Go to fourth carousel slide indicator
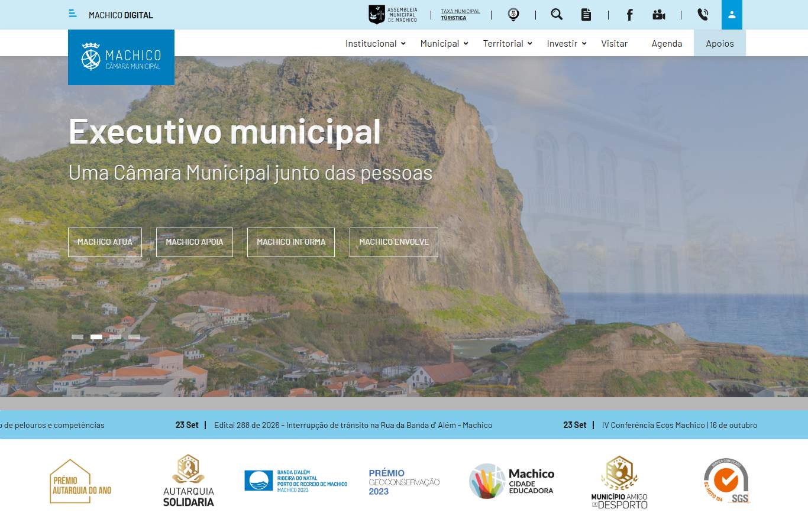This screenshot has height=532, width=808. point(134,337)
